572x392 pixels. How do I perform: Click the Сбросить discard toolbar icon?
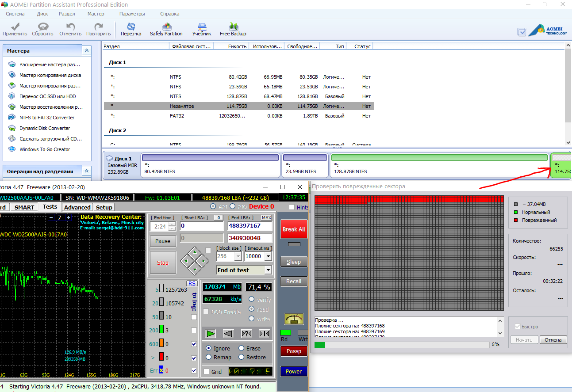pyautogui.click(x=42, y=27)
